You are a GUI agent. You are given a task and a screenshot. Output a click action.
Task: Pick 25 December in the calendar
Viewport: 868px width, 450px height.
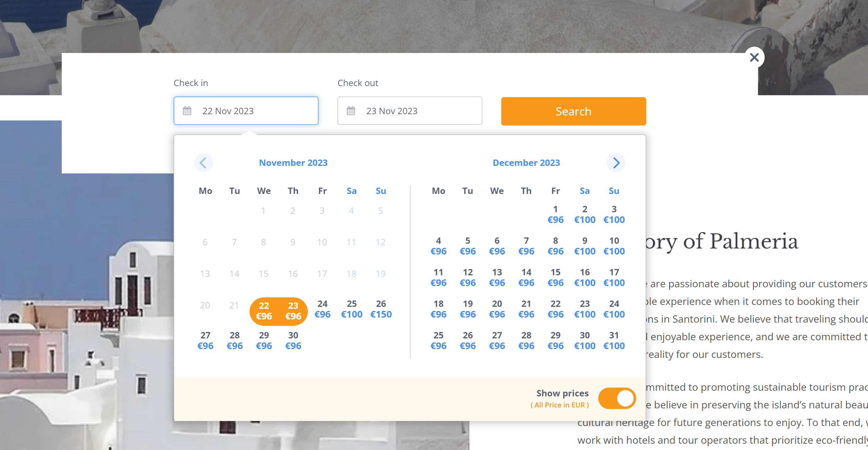[x=438, y=340]
